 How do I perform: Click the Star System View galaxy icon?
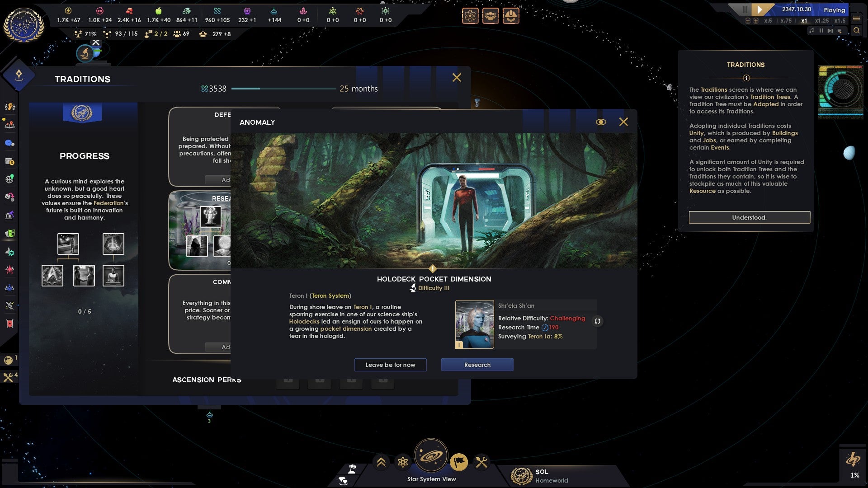pos(432,455)
